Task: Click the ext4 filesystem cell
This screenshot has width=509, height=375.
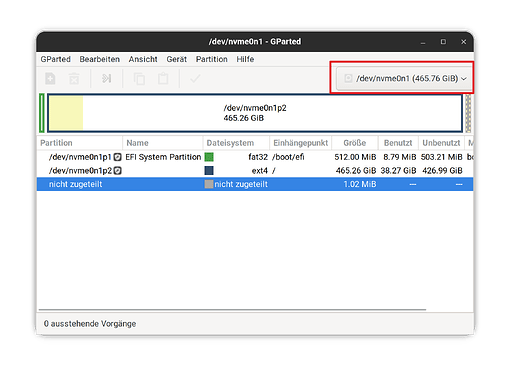Action: click(260, 171)
